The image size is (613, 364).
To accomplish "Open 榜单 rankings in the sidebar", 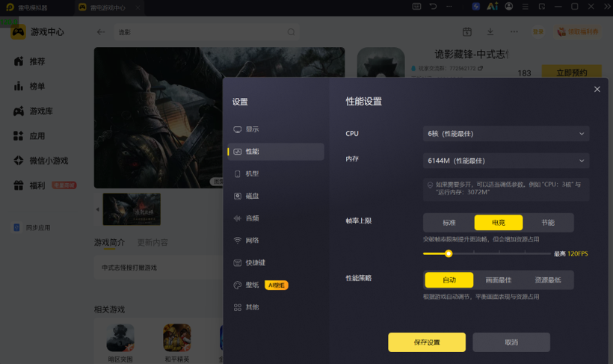I will tap(29, 86).
